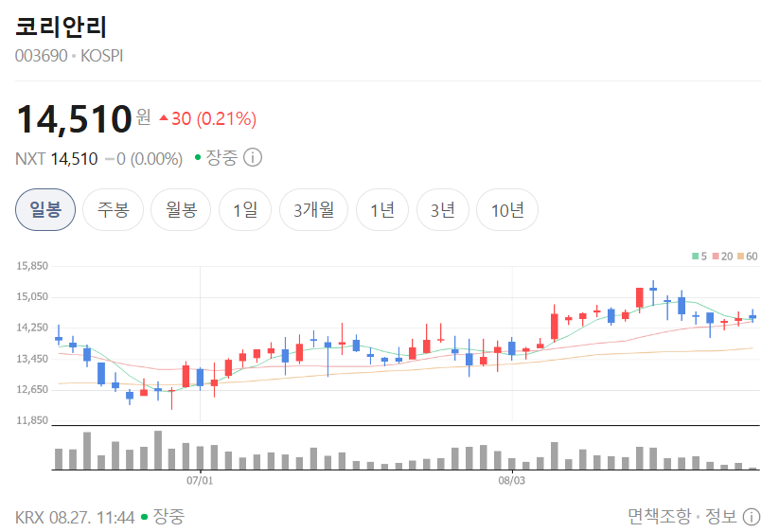Show the 3년 three-year chart
This screenshot has height=532, width=779.
click(x=443, y=209)
